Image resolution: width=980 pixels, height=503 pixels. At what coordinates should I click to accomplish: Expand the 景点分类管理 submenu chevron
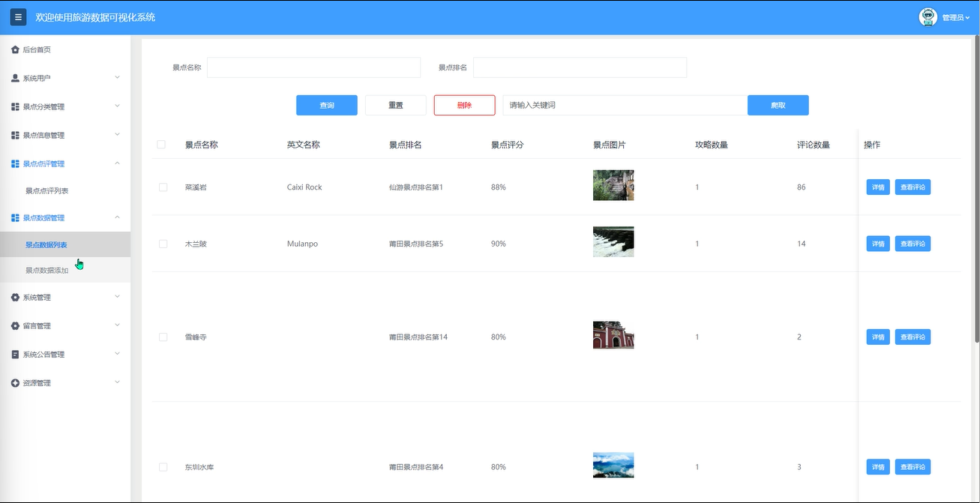(x=117, y=106)
